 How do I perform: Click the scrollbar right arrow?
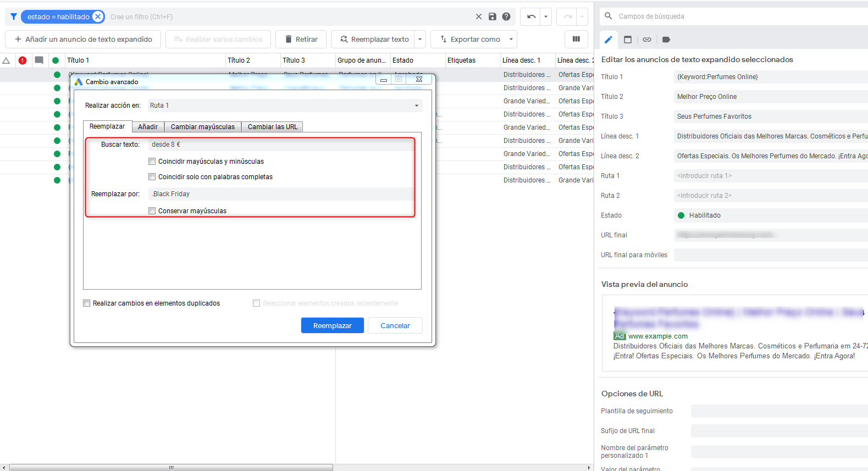(589, 468)
